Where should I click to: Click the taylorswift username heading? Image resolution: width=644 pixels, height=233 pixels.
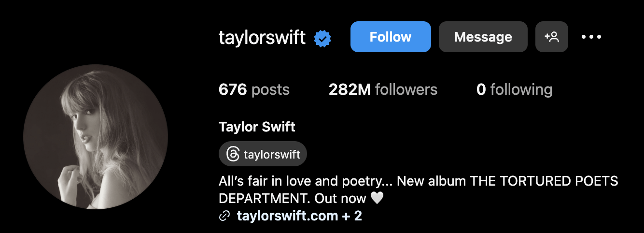point(262,37)
